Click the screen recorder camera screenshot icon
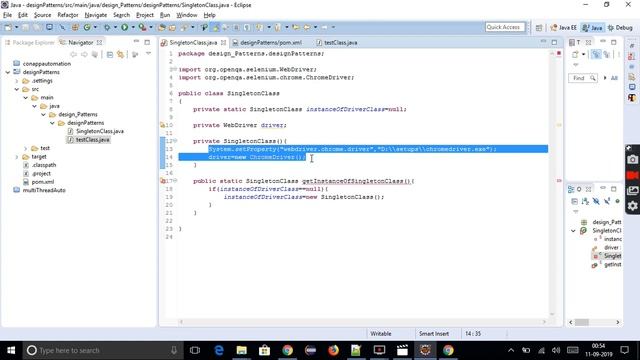 [632, 160]
